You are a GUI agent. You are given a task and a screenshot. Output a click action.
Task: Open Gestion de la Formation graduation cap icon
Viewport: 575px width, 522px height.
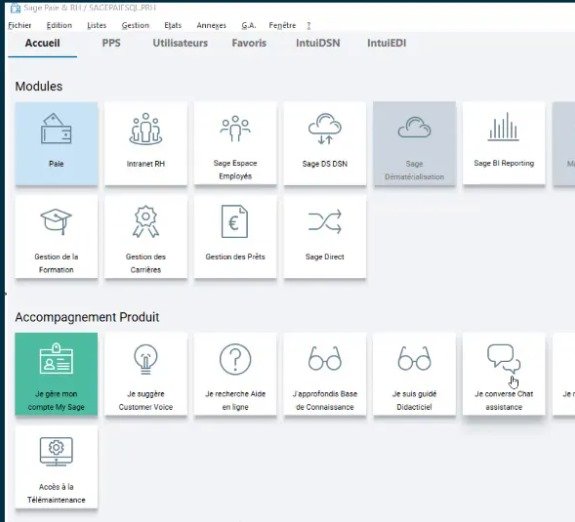pos(56,222)
